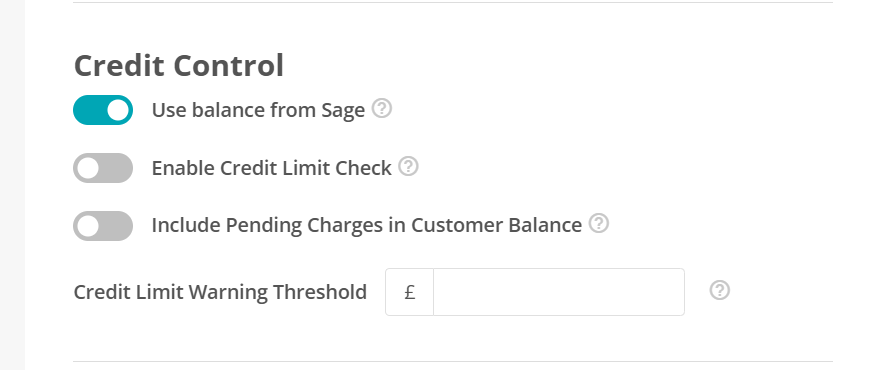Click divider line below the threshold field
Image resolution: width=877 pixels, height=370 pixels.
pos(453,362)
